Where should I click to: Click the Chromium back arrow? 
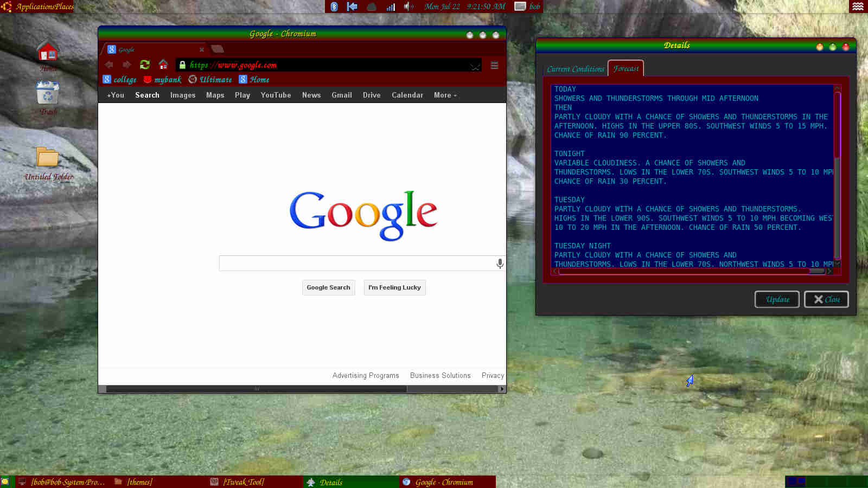tap(109, 65)
